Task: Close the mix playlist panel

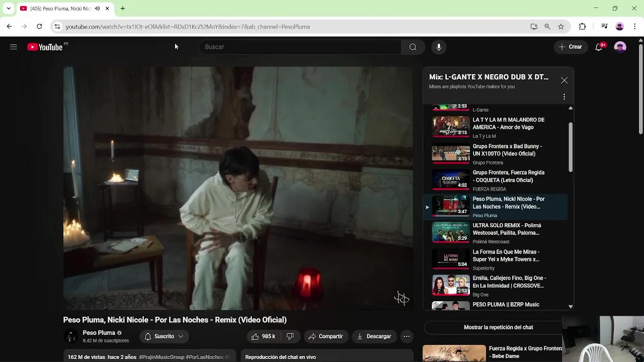Action: (x=564, y=80)
